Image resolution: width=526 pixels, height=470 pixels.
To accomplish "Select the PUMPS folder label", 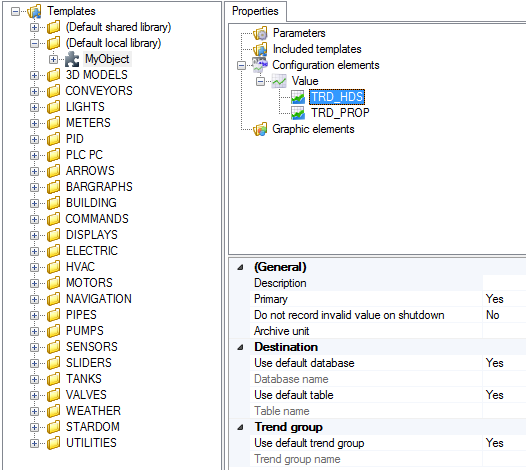I will pos(85,331).
